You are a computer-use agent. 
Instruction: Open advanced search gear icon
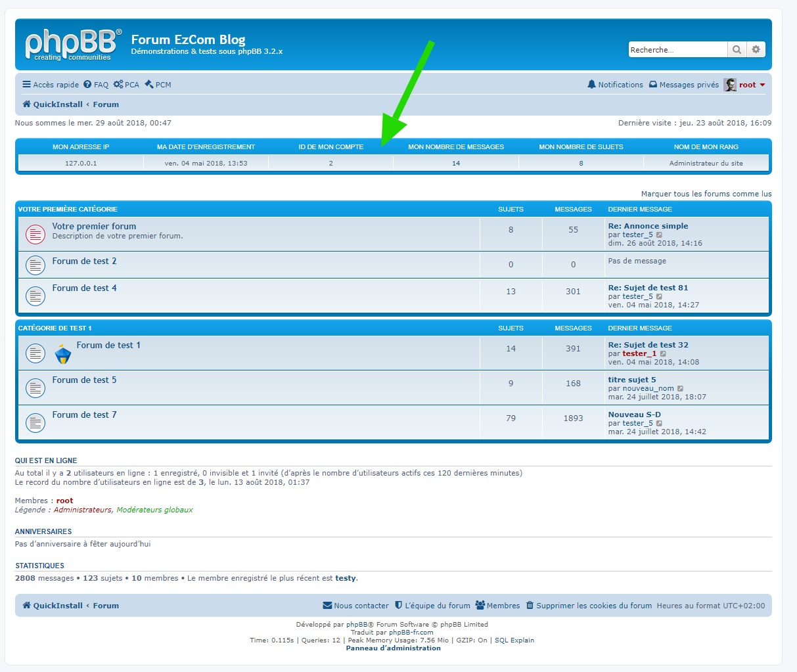(756, 50)
